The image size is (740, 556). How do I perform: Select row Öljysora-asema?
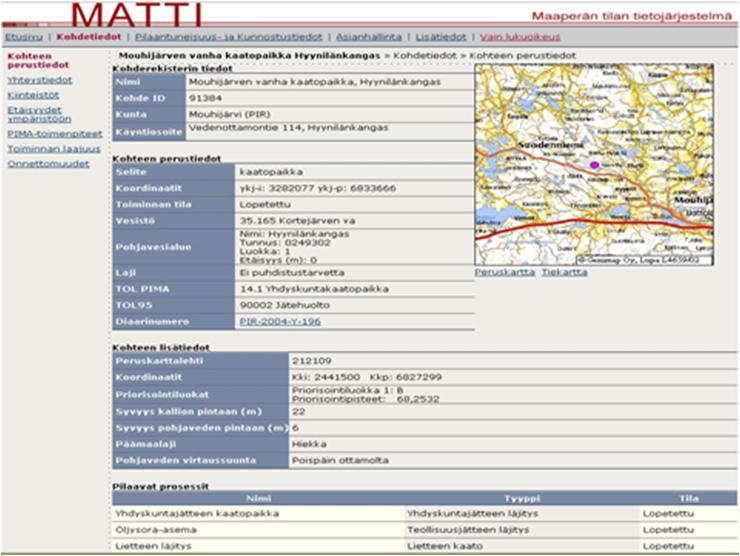click(x=424, y=530)
